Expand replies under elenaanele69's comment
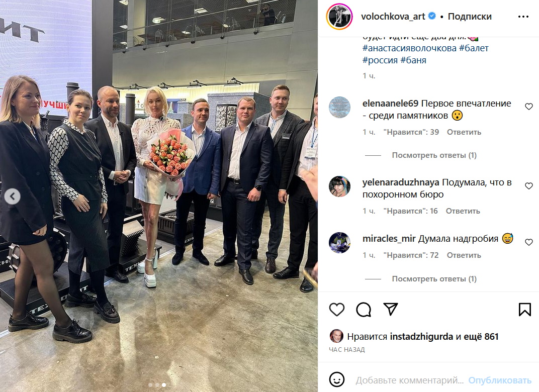Viewport: 539px width, 392px height. pyautogui.click(x=434, y=155)
